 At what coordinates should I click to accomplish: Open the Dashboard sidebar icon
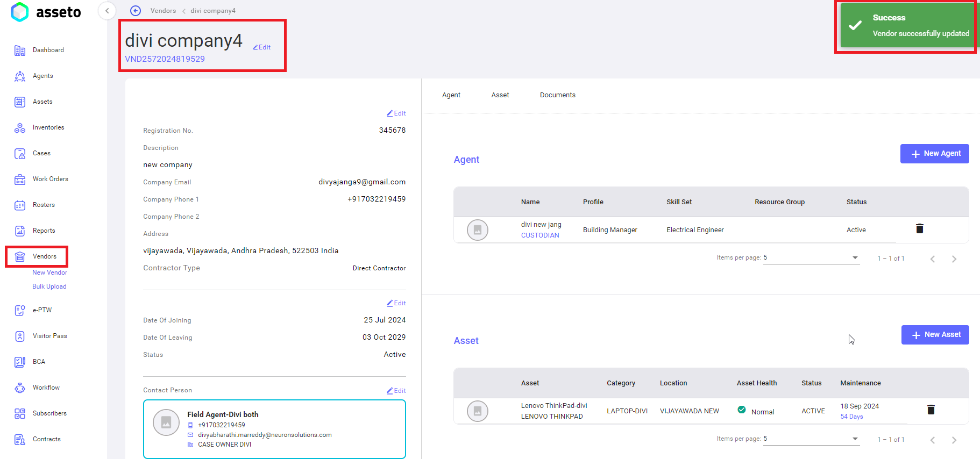(20, 51)
